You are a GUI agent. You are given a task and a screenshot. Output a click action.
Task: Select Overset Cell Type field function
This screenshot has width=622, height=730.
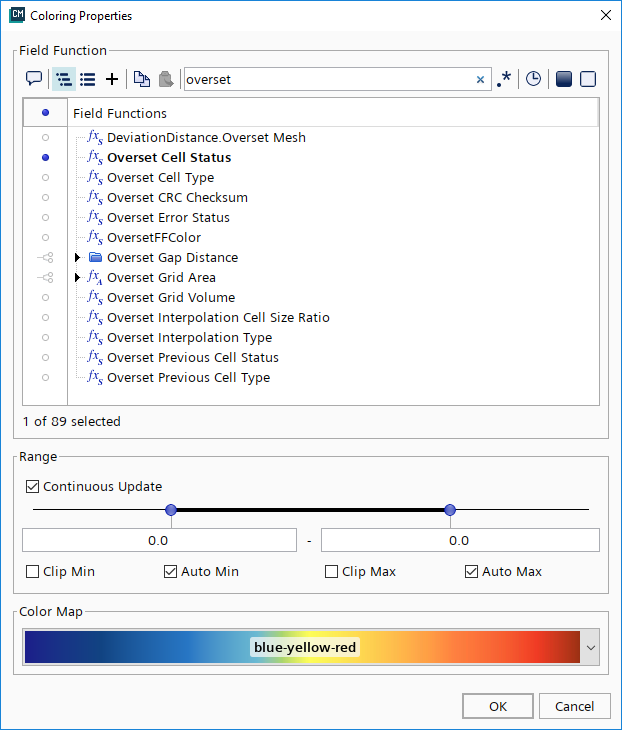tap(160, 178)
